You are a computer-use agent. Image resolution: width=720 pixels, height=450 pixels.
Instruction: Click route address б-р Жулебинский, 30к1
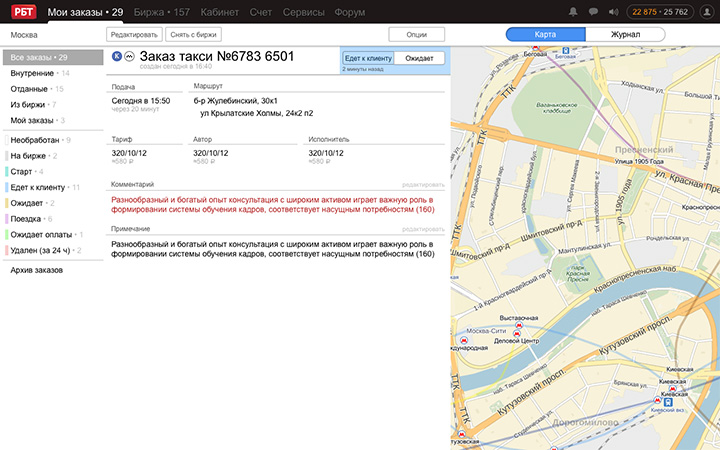click(236, 101)
